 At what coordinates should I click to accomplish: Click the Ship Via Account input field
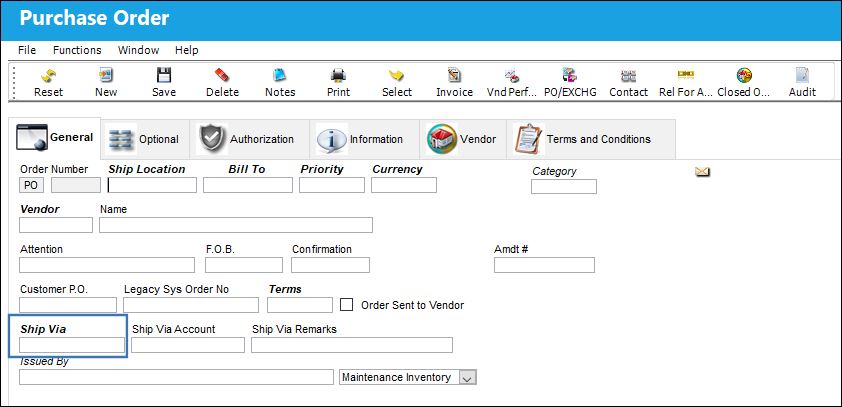(188, 345)
